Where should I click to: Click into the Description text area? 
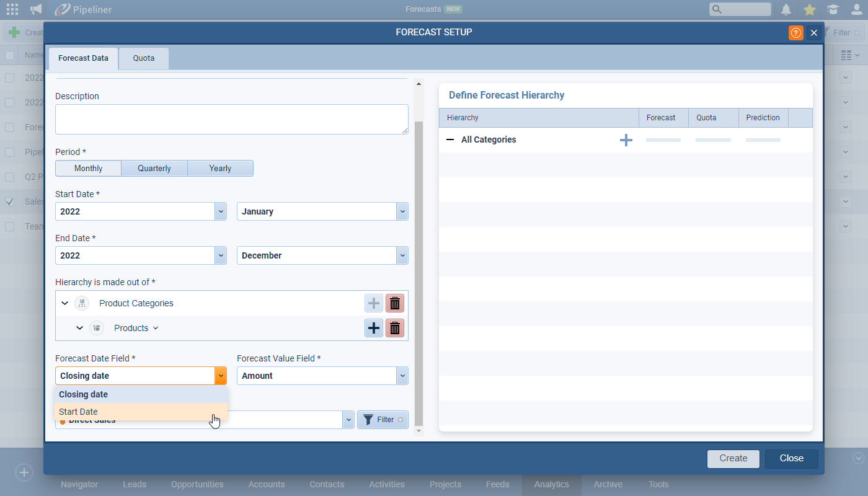coord(231,119)
